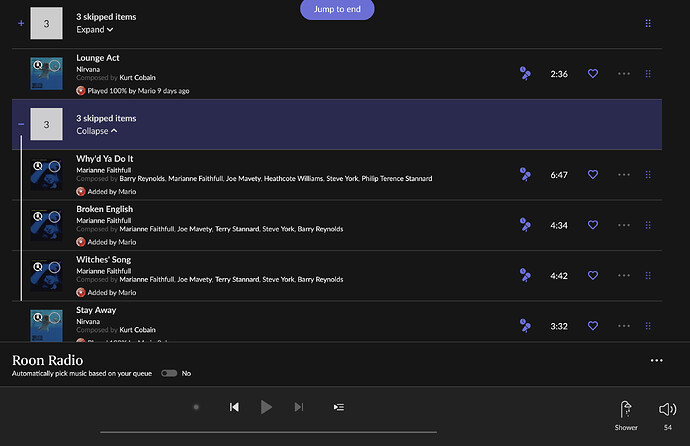This screenshot has width=690, height=446.
Task: Grab drag handle of Lounge Act row
Action: (648, 73)
